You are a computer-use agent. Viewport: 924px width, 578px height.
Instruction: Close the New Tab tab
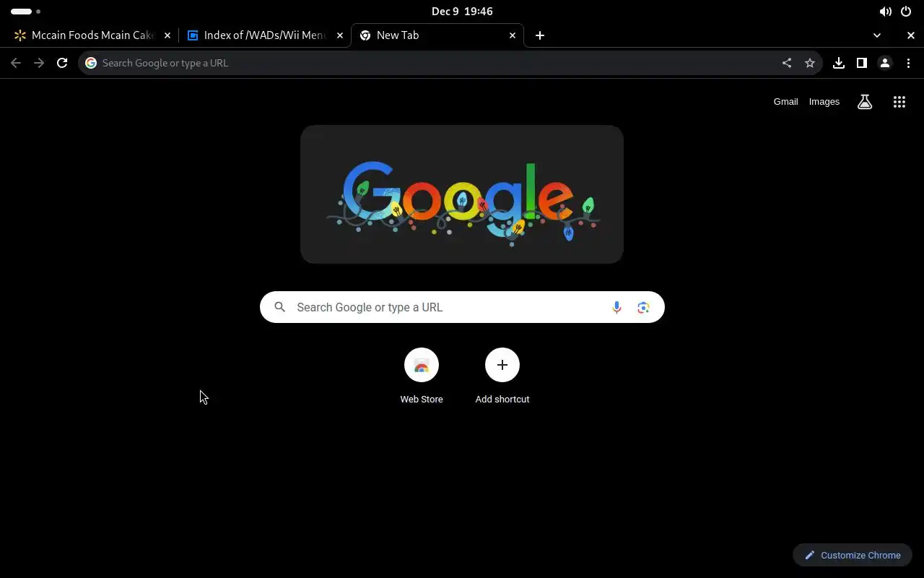[513, 35]
